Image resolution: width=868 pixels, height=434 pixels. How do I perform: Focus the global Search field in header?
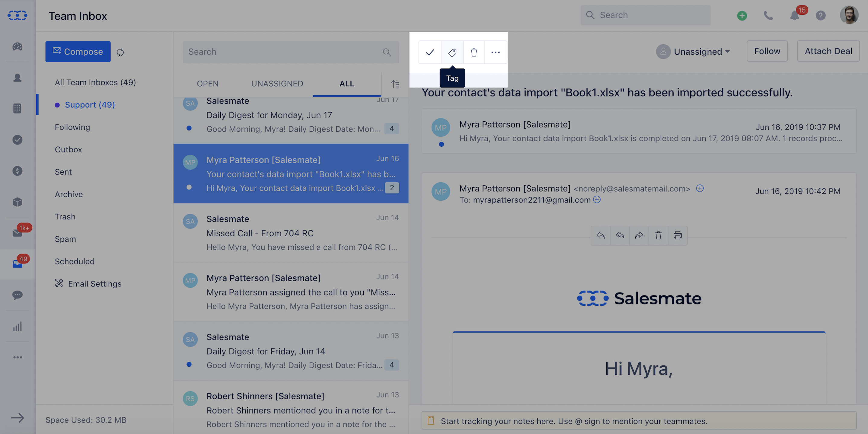645,15
